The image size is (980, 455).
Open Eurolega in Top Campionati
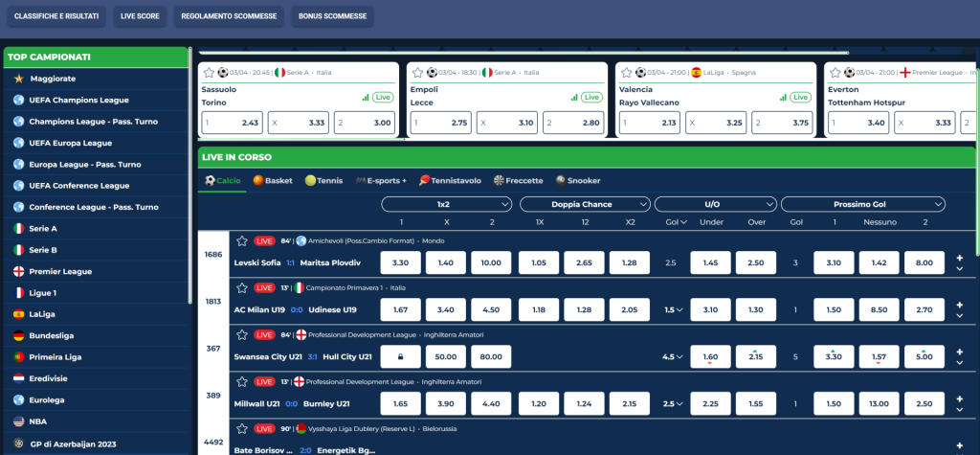click(x=97, y=399)
